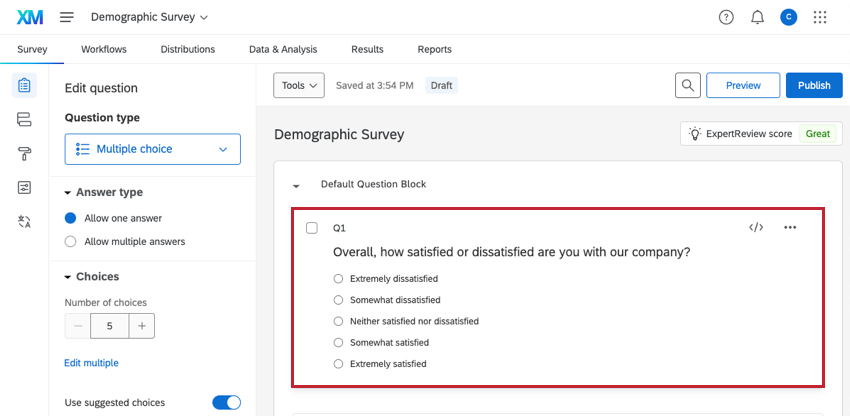This screenshot has height=416, width=850.
Task: Open the notifications bell
Action: pyautogui.click(x=757, y=17)
